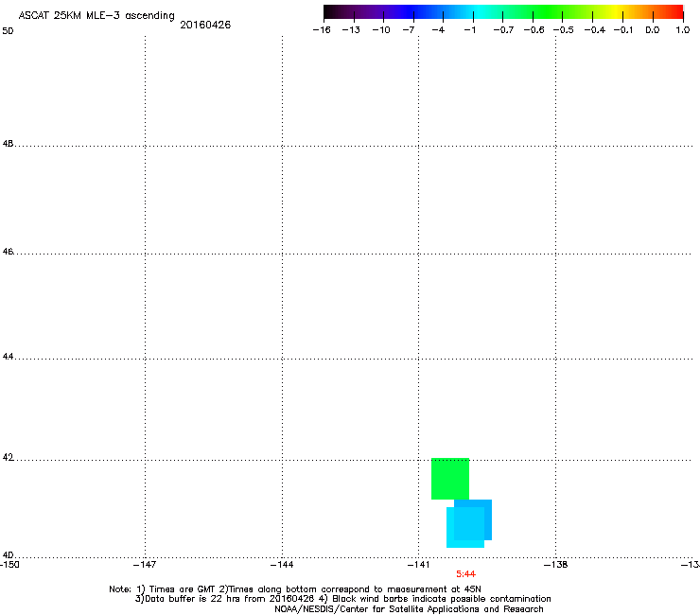The image size is (700, 615).
Task: Click the -1 colorbar label
Action: 469,30
